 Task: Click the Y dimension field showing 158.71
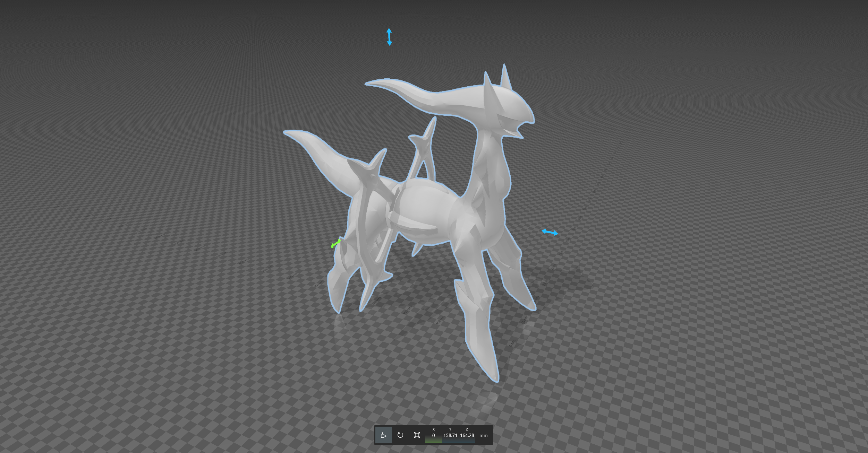(450, 436)
